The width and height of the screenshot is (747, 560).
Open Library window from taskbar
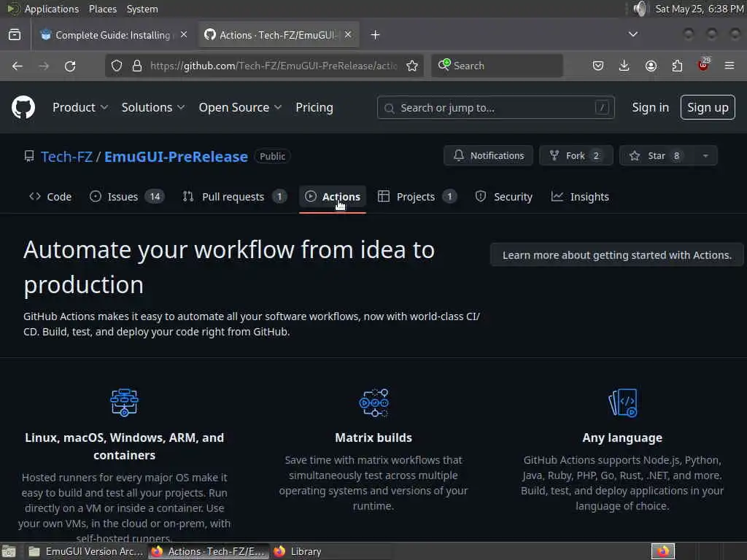[x=298, y=551]
